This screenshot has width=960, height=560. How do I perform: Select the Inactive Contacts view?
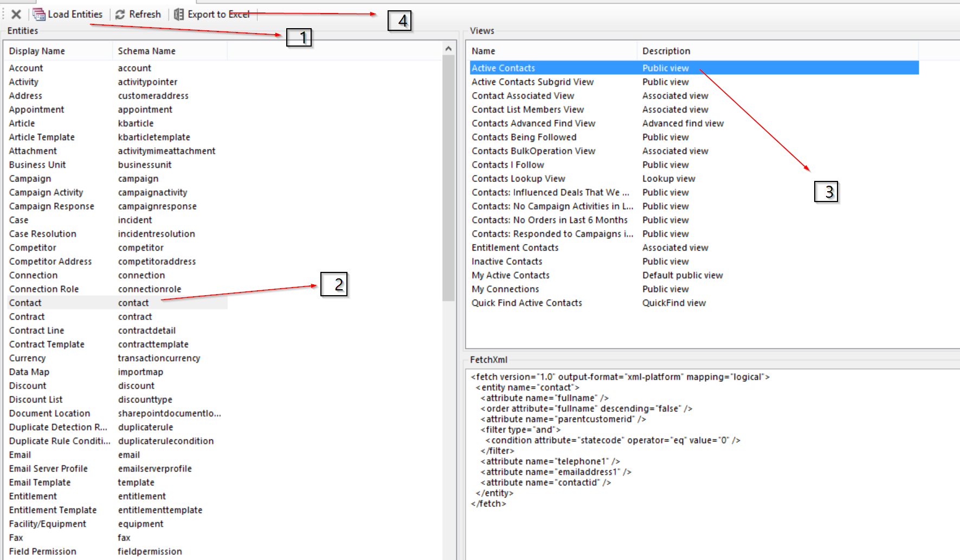(x=506, y=262)
